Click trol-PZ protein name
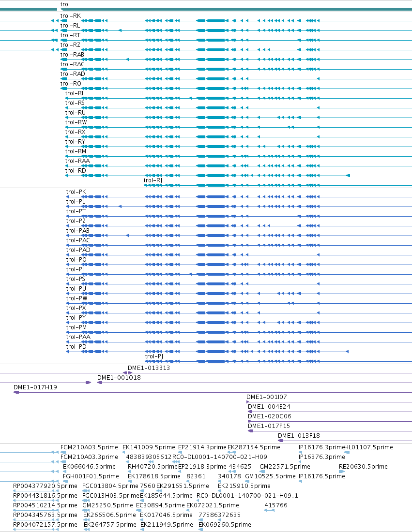The image size is (412, 532). 76,221
